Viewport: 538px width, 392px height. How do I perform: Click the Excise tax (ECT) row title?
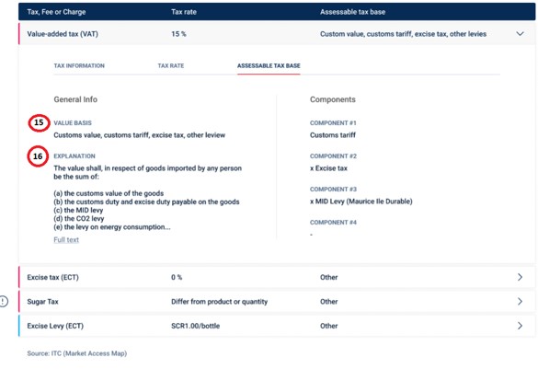click(x=52, y=277)
